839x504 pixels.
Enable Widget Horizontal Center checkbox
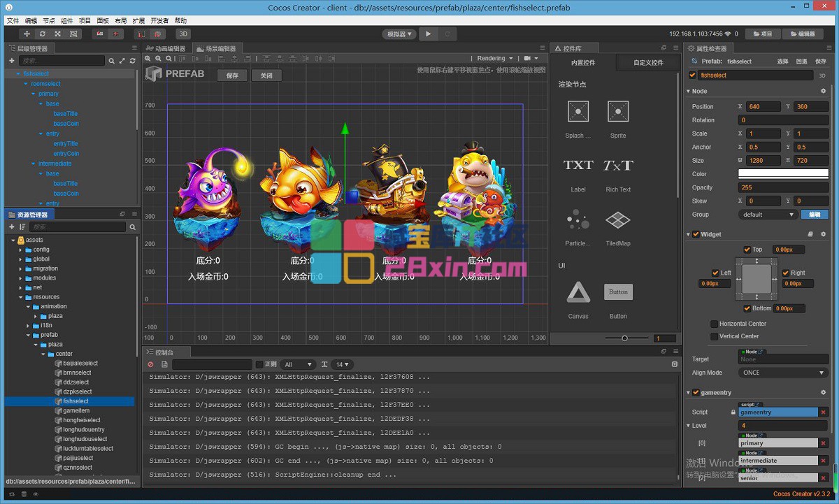pyautogui.click(x=714, y=324)
